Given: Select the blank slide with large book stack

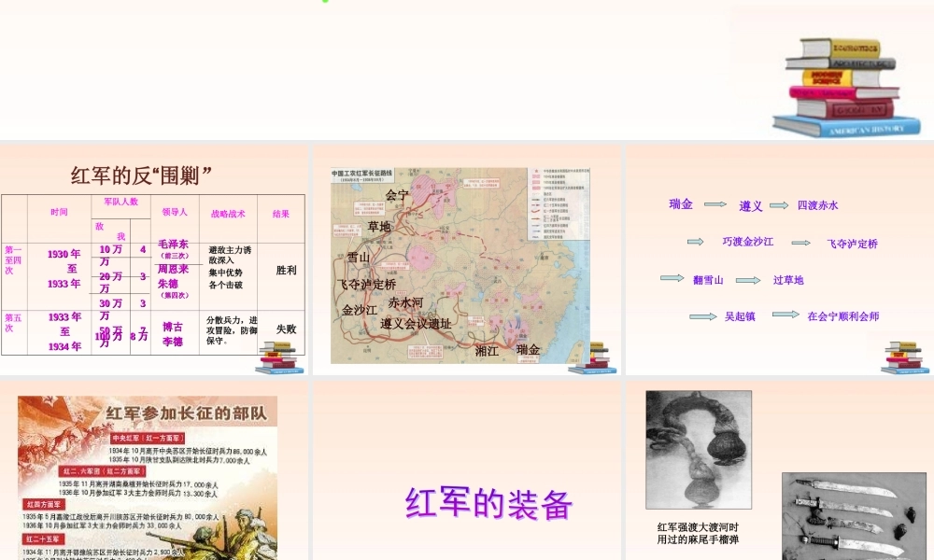Looking at the screenshot, I should (467, 70).
